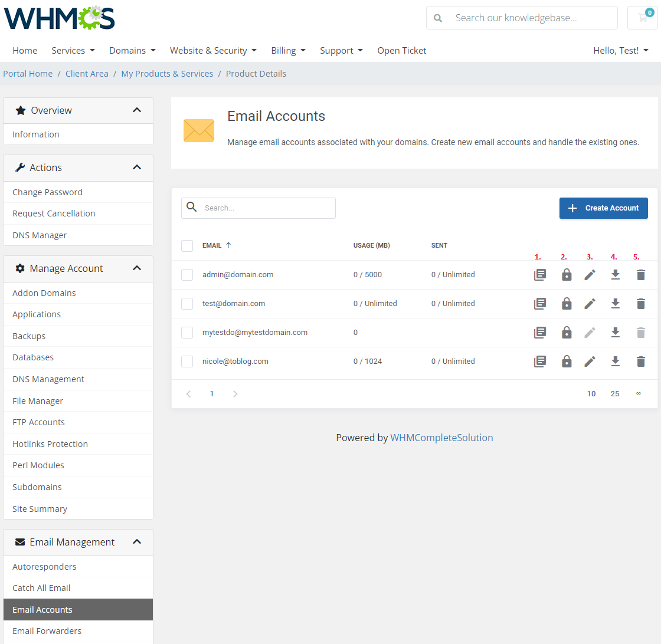Screen dimensions: 661x644
Task: Select the checkbox for test@domain.com row
Action: point(187,303)
